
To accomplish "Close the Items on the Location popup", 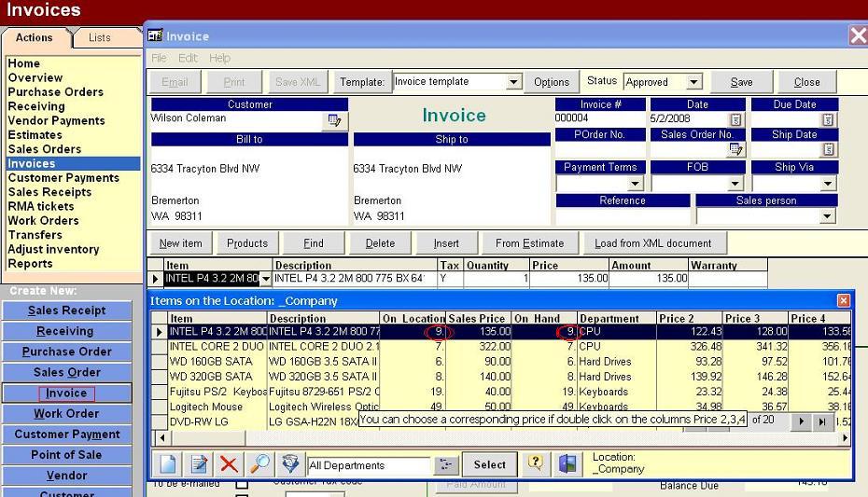I will tap(843, 300).
